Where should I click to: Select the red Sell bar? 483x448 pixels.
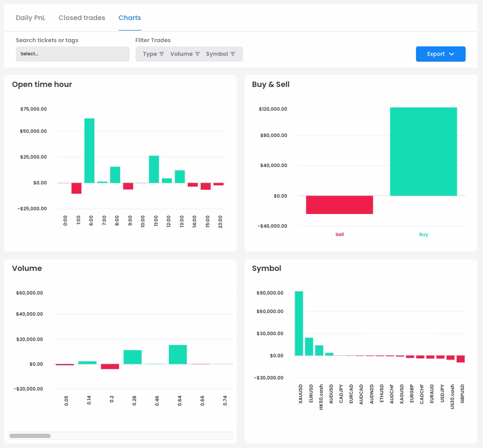pos(340,204)
